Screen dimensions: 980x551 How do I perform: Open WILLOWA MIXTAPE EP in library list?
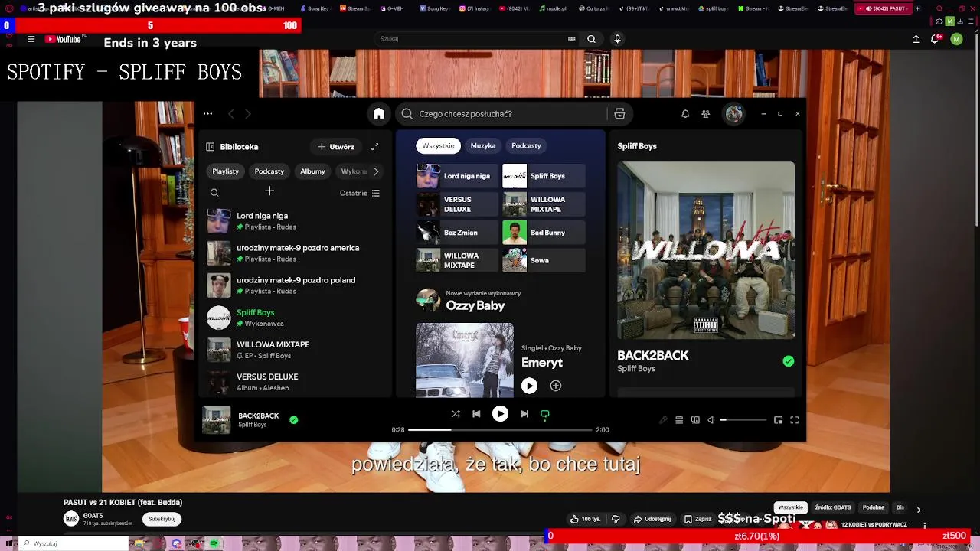point(296,350)
